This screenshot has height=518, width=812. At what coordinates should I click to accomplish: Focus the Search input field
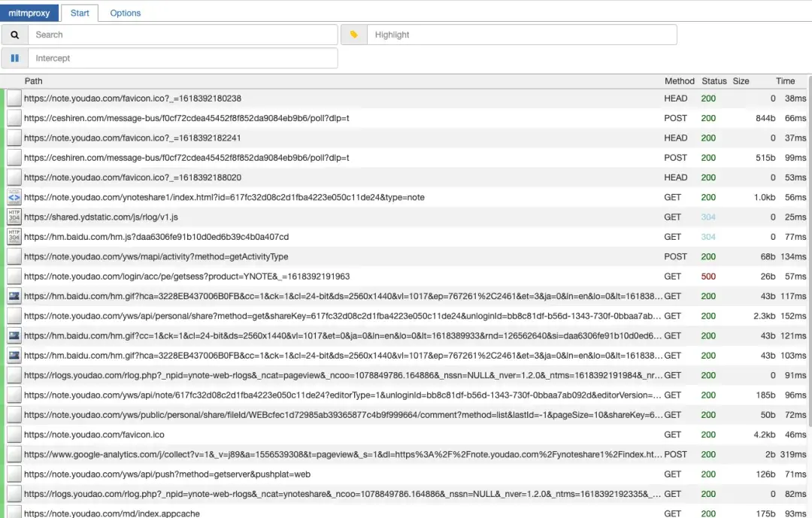[x=183, y=35]
